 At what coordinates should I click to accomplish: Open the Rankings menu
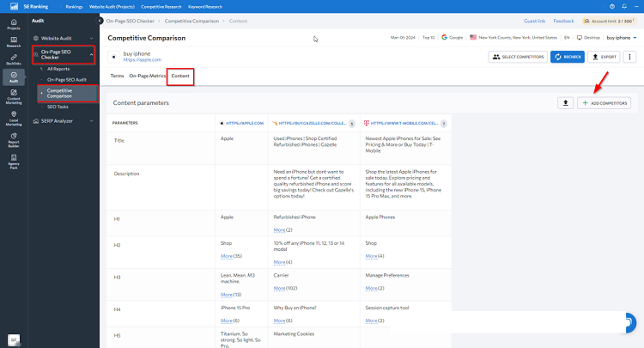74,7
